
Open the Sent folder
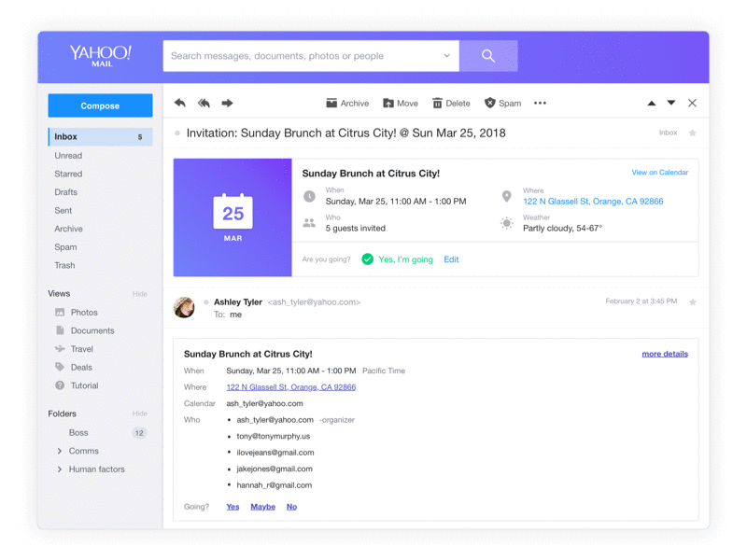click(x=62, y=210)
